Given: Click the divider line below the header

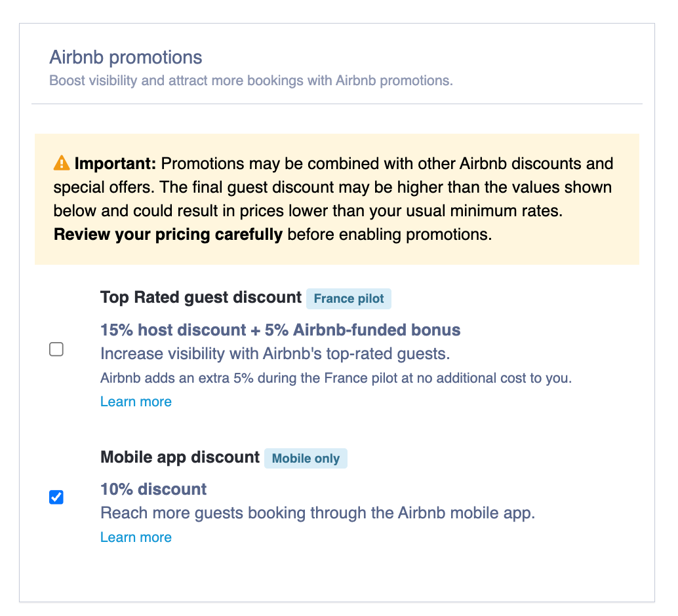Looking at the screenshot, I should (x=337, y=104).
